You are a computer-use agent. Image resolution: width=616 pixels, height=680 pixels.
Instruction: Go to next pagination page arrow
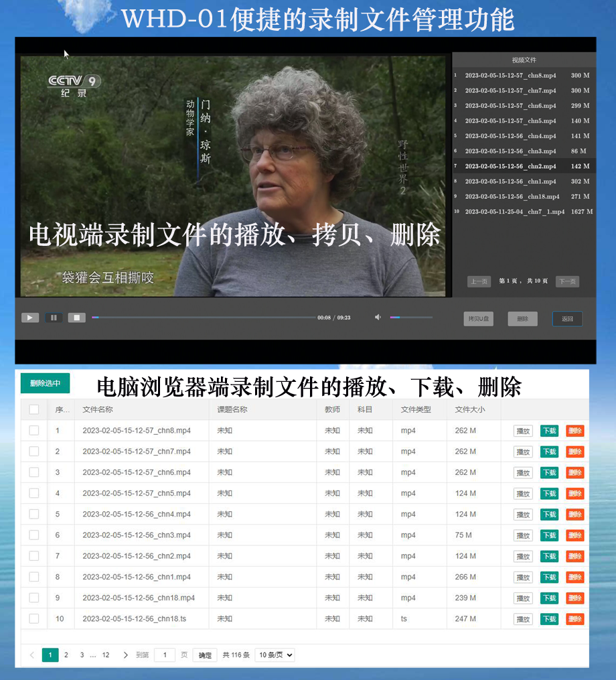coord(125,655)
